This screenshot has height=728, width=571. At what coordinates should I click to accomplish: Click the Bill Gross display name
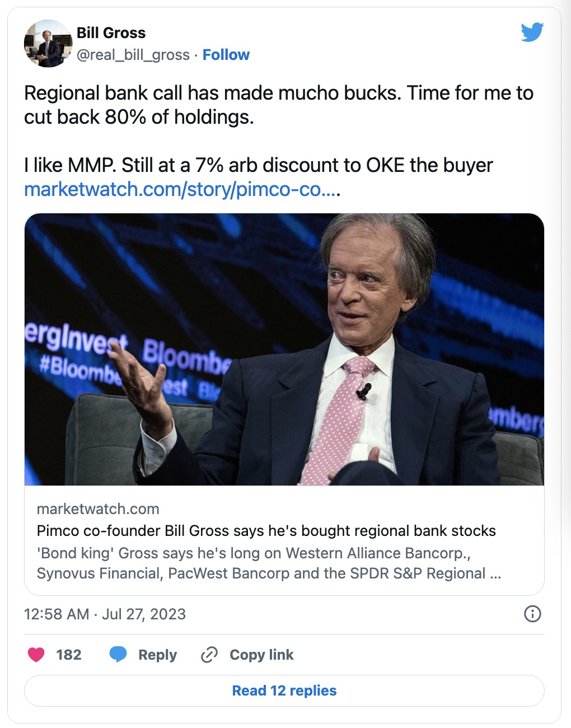111,33
